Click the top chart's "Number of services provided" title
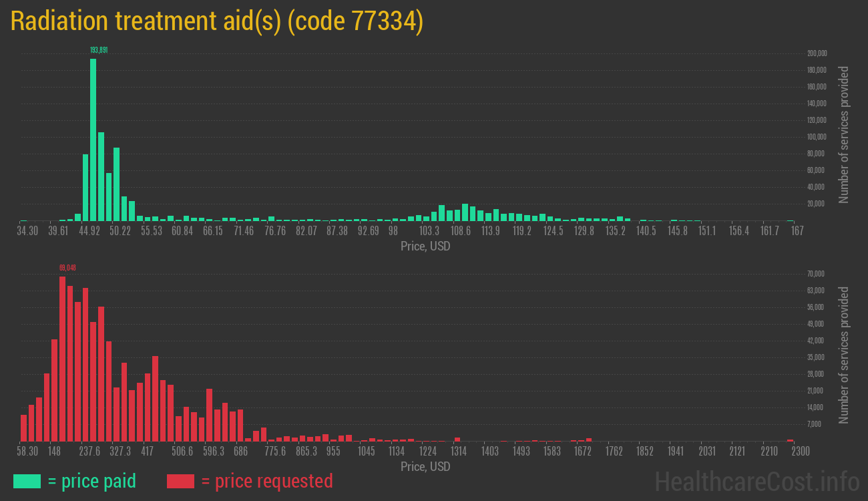This screenshot has height=501, width=868. pos(844,135)
